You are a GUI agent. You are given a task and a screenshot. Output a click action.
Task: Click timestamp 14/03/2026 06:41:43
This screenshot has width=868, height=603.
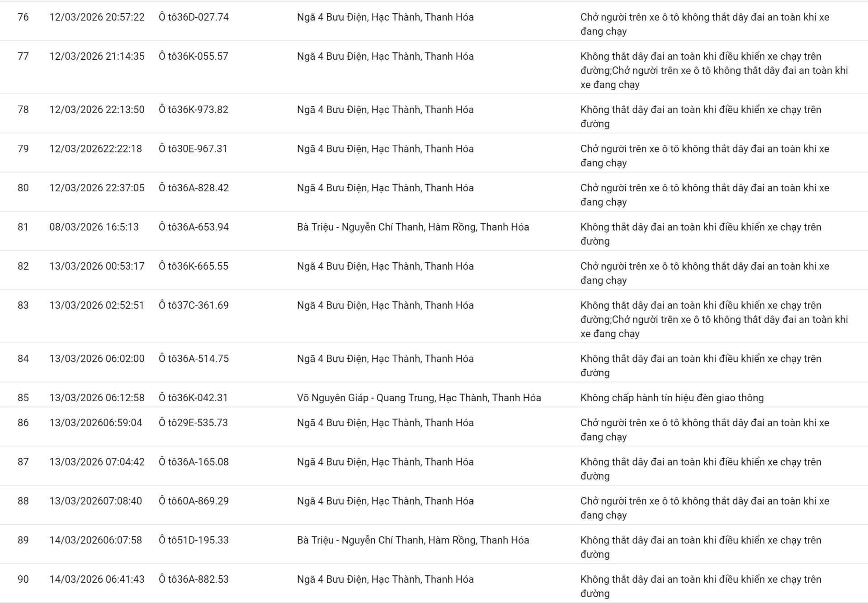click(x=97, y=579)
